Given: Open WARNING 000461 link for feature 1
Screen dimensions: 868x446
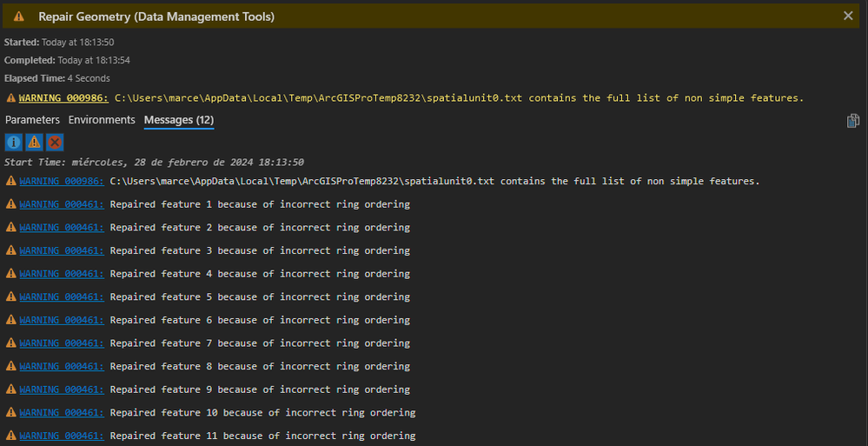Looking at the screenshot, I should pos(61,204).
